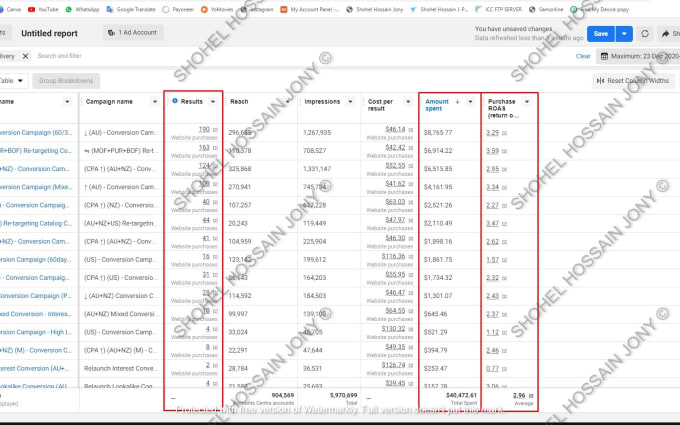Open the Cost per result column dropdown
This screenshot has width=680, height=425.
[408, 101]
